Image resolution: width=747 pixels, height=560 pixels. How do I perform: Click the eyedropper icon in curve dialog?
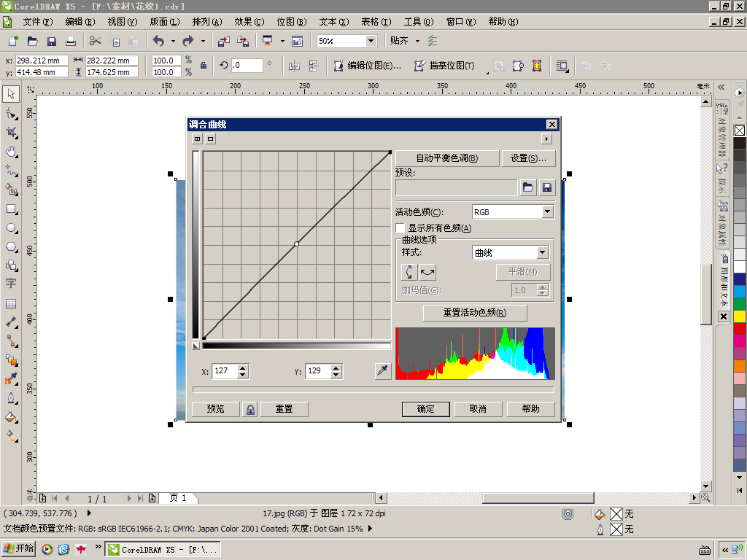[x=382, y=371]
